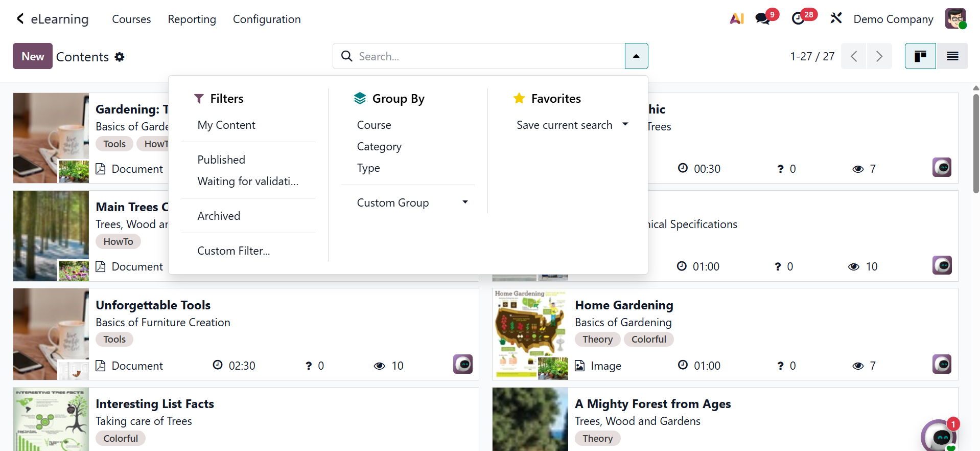Screen dimensions: 980x451
Task: Open the Discuss messages icon
Action: point(763,19)
